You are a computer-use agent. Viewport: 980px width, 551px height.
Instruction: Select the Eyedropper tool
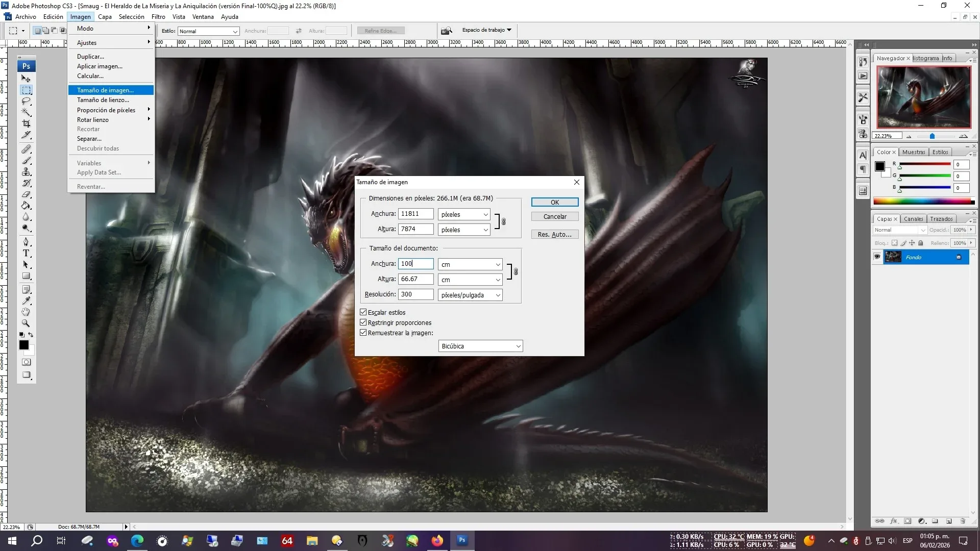26,300
